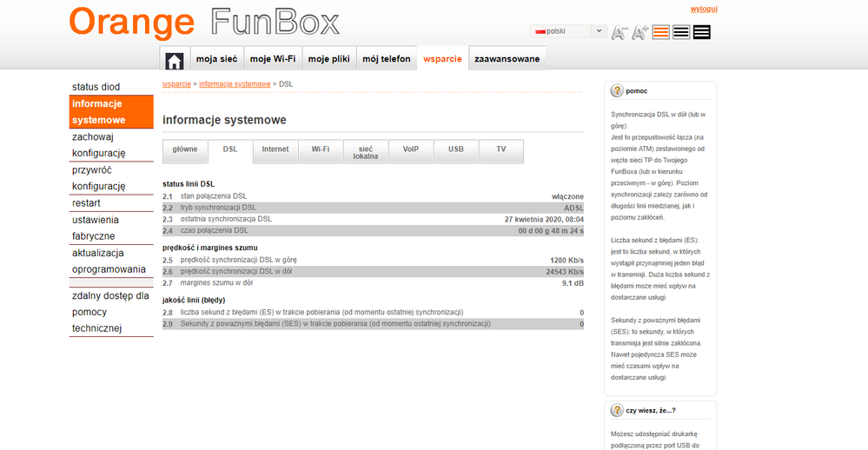Open the polski language dropdown

tap(569, 31)
